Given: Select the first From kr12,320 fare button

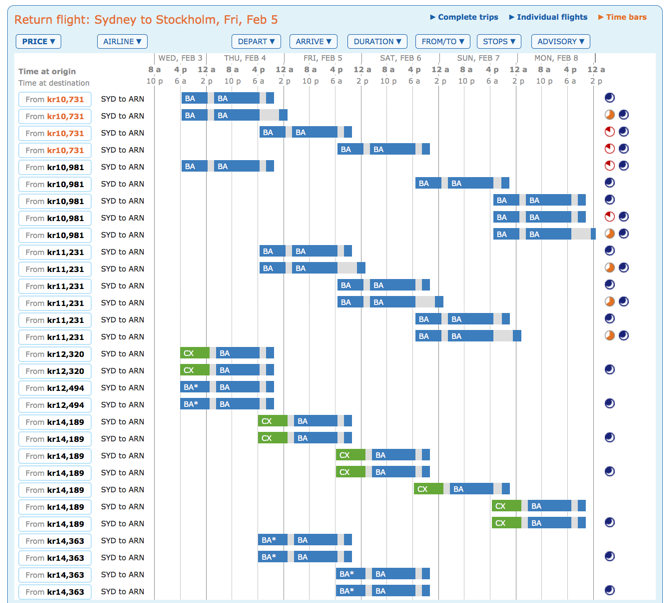Looking at the screenshot, I should tap(55, 354).
